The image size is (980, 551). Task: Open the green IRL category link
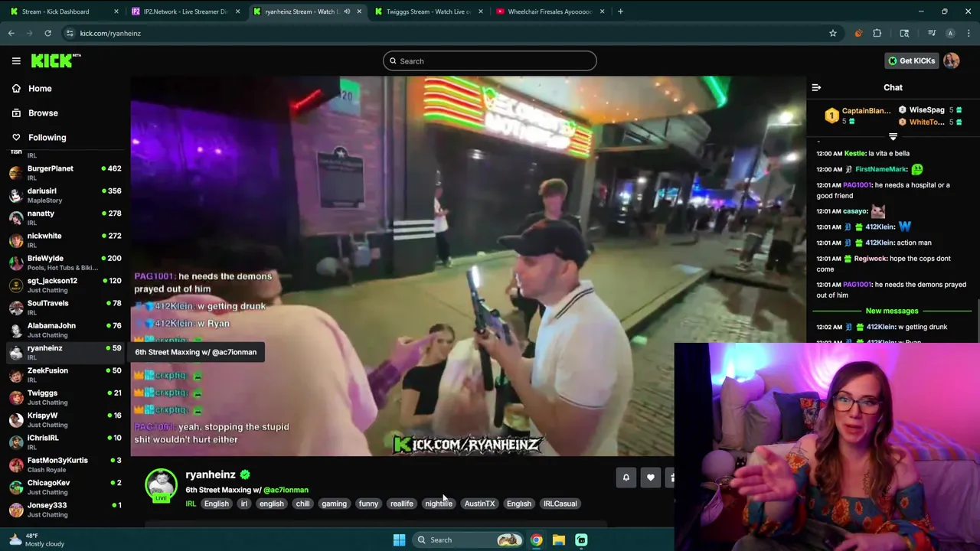pos(191,504)
